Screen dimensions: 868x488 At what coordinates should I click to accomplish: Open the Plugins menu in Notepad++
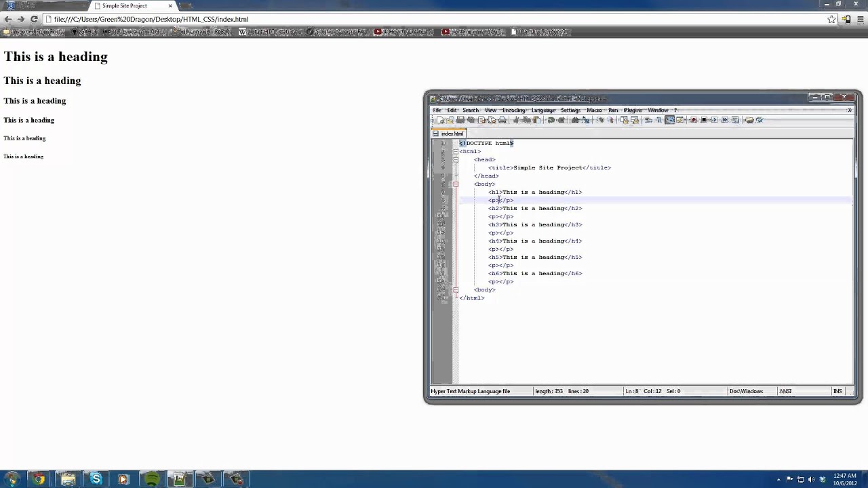coord(633,110)
